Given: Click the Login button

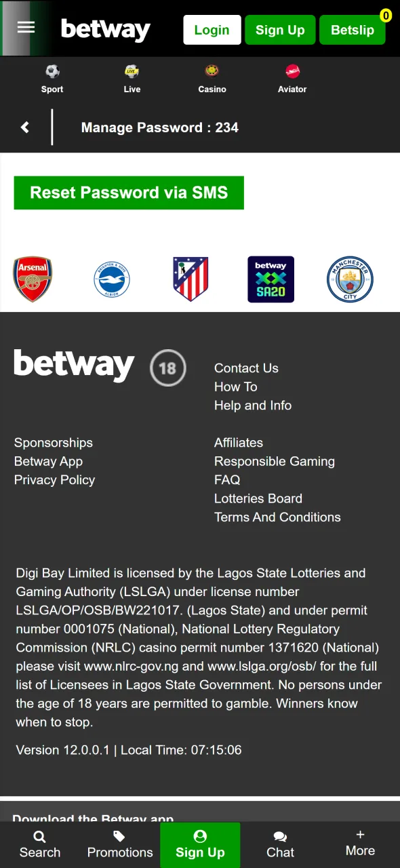Looking at the screenshot, I should 212,30.
